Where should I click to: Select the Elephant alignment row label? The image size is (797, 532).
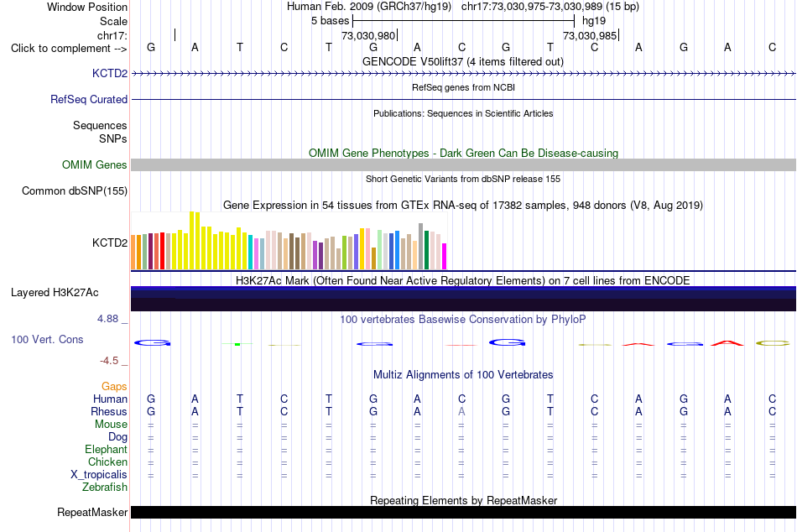pyautogui.click(x=107, y=449)
